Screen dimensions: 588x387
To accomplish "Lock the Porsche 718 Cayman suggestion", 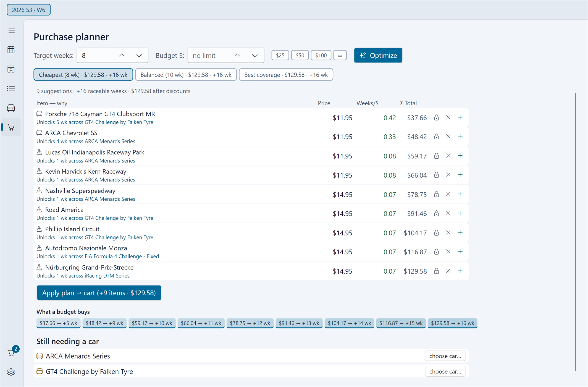I will point(436,117).
